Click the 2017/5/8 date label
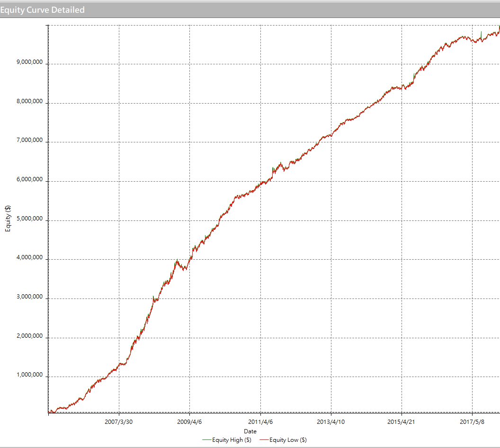Image resolution: width=500 pixels, height=448 pixels. tap(472, 422)
